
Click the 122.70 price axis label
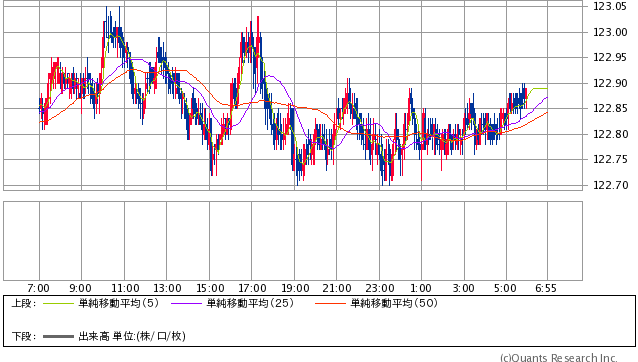(610, 185)
